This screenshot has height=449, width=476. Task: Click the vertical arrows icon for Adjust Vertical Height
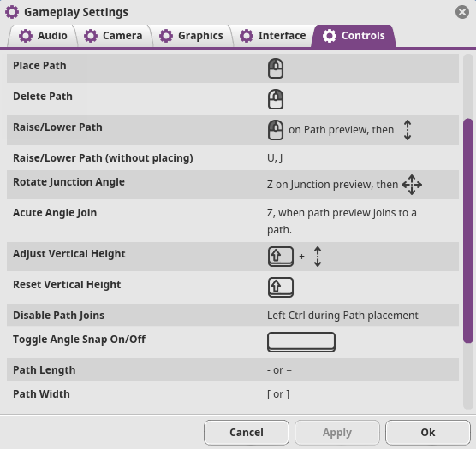click(318, 257)
